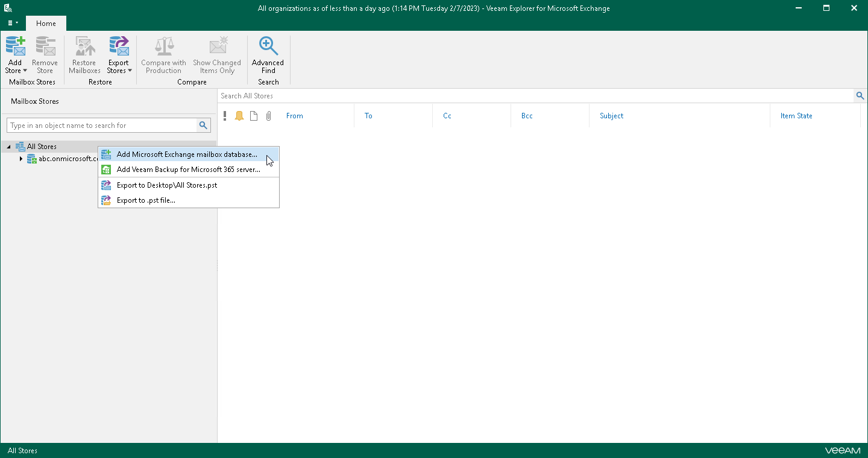The width and height of the screenshot is (868, 458).
Task: Open Restore Mailboxes
Action: click(x=84, y=54)
